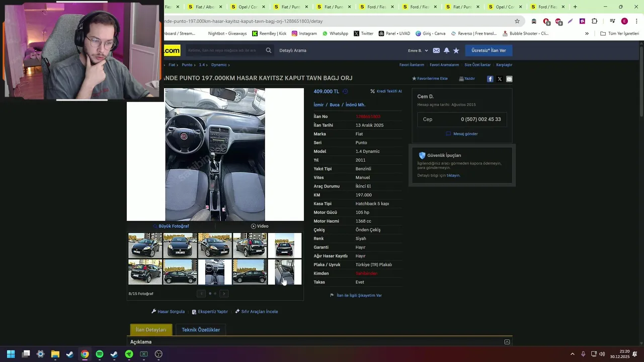Open Spotify from the taskbar
Image resolution: width=644 pixels, height=362 pixels.
pos(100,354)
